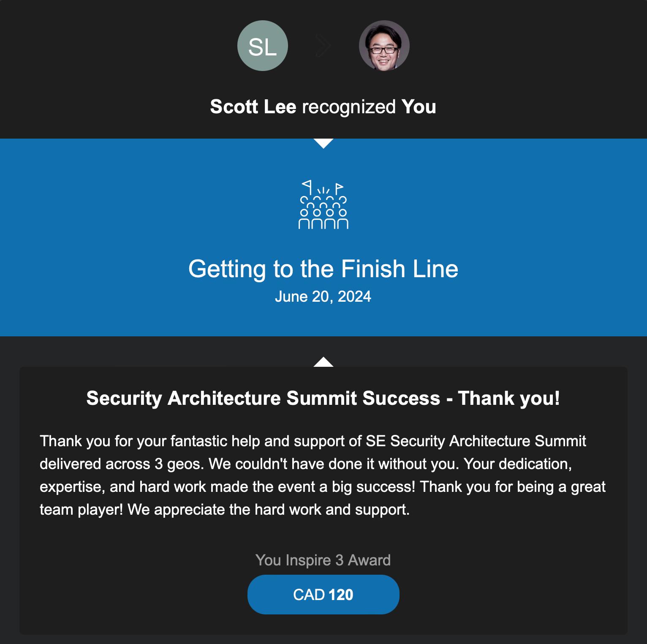Click the "You Inspire 3 Award" label
647x644 pixels.
[323, 560]
